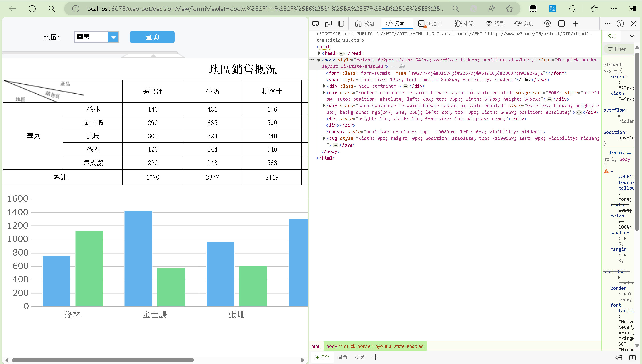
Task: View site information icon in address bar
Action: (x=76, y=9)
